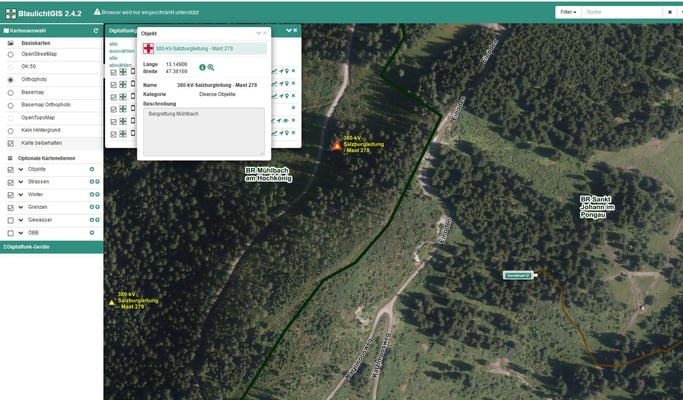Viewport: 683px width, 400px height.
Task: Click the browser warning triangle icon
Action: [x=97, y=12]
